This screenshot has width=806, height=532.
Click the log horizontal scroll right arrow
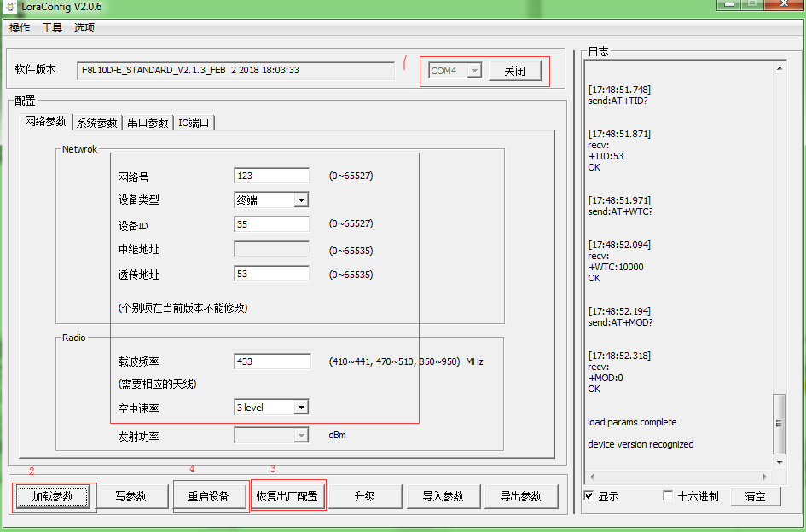coord(765,477)
